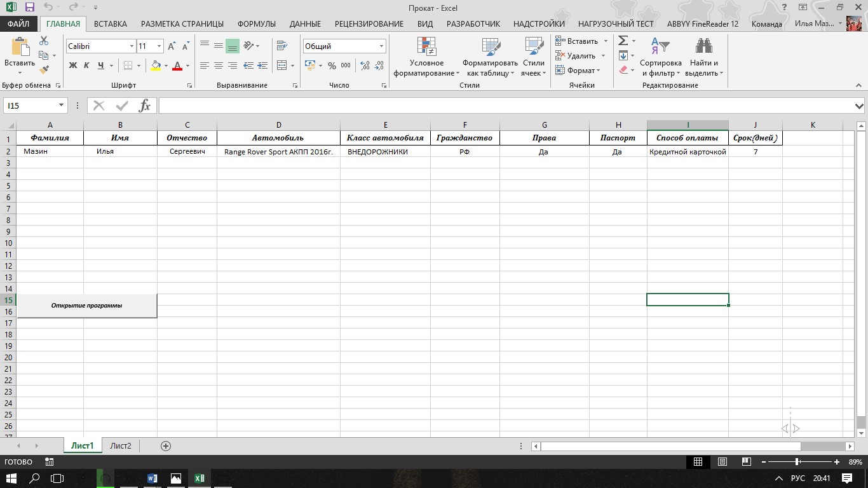This screenshot has height=488, width=868.
Task: Click the Открытие программы button
Action: coord(86,306)
